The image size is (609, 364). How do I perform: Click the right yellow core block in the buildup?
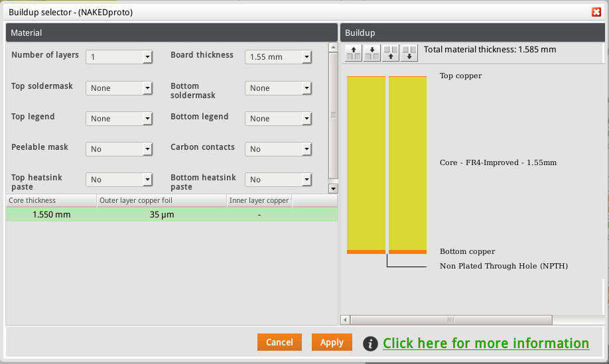click(x=407, y=164)
